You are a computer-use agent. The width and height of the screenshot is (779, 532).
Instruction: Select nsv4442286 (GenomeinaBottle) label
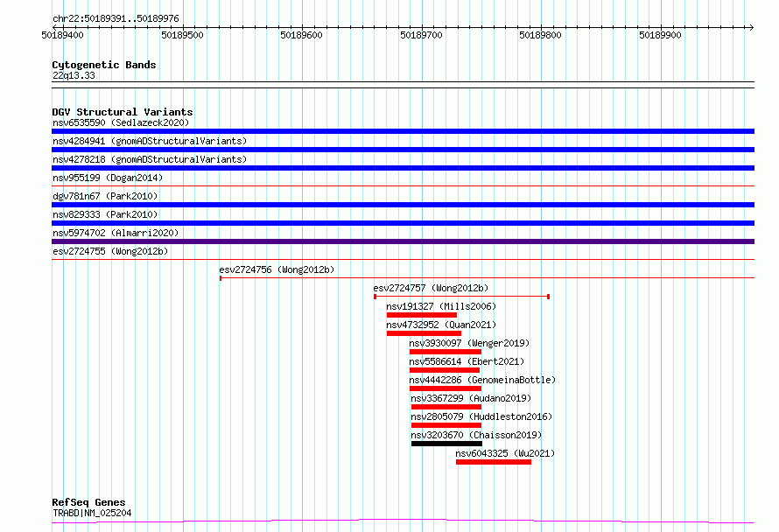click(482, 380)
